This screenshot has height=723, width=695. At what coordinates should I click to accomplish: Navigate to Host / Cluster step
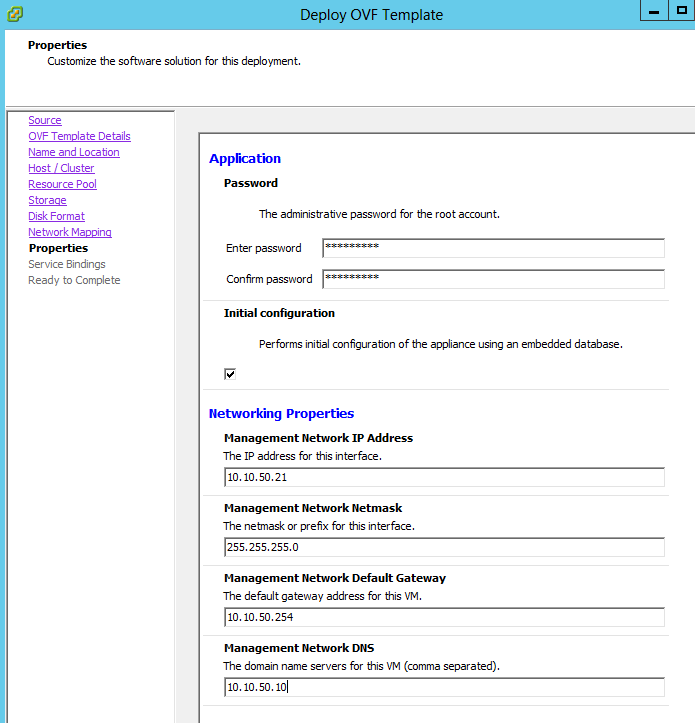pos(61,168)
